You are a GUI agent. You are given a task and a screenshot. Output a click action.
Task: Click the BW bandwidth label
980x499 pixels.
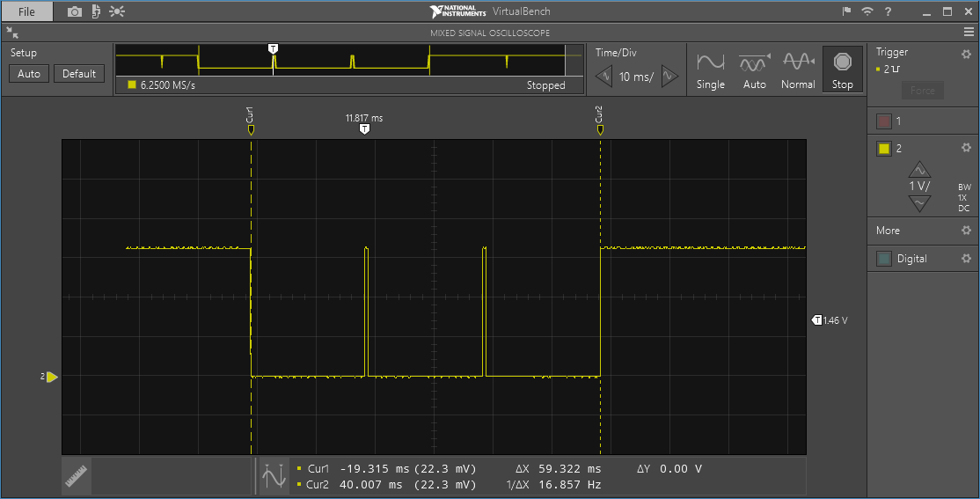[x=964, y=187]
